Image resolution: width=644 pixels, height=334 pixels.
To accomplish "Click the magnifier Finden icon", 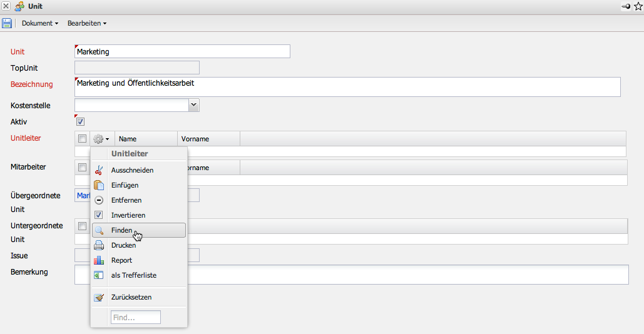I will [x=99, y=231].
